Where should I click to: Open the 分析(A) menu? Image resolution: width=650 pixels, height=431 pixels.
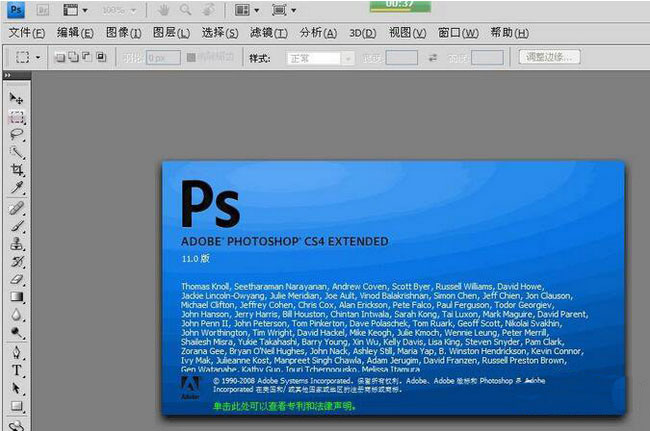click(x=318, y=33)
